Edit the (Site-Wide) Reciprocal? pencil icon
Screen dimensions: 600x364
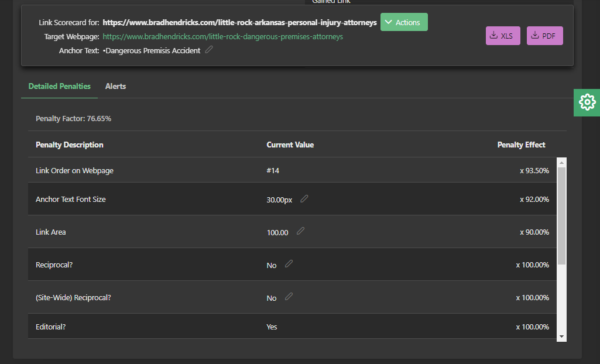click(x=289, y=297)
